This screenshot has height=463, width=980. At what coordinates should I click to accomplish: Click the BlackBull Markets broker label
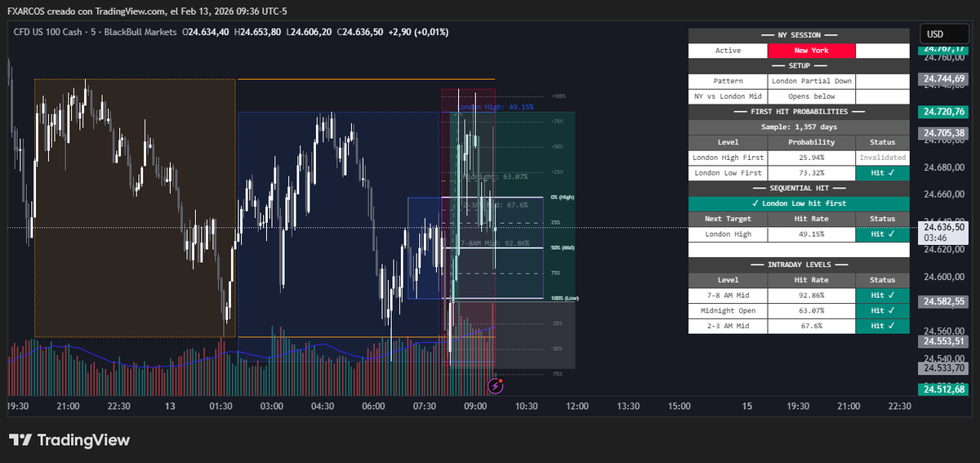139,32
